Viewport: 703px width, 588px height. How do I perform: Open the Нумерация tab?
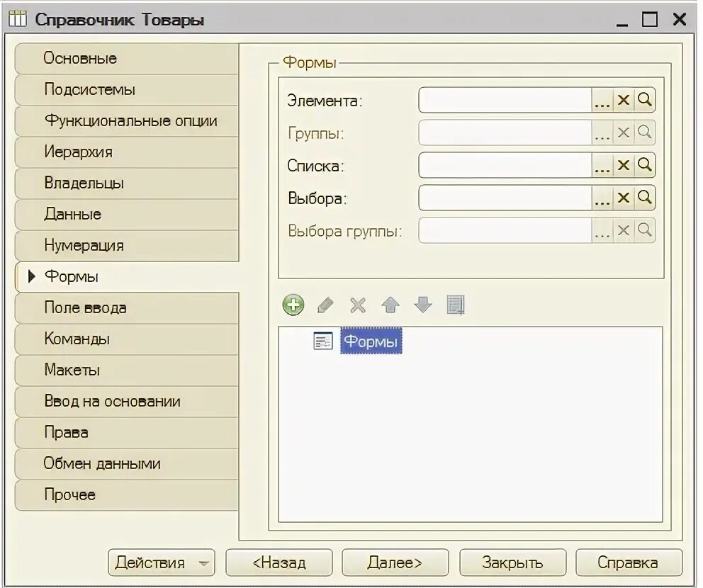(127, 245)
